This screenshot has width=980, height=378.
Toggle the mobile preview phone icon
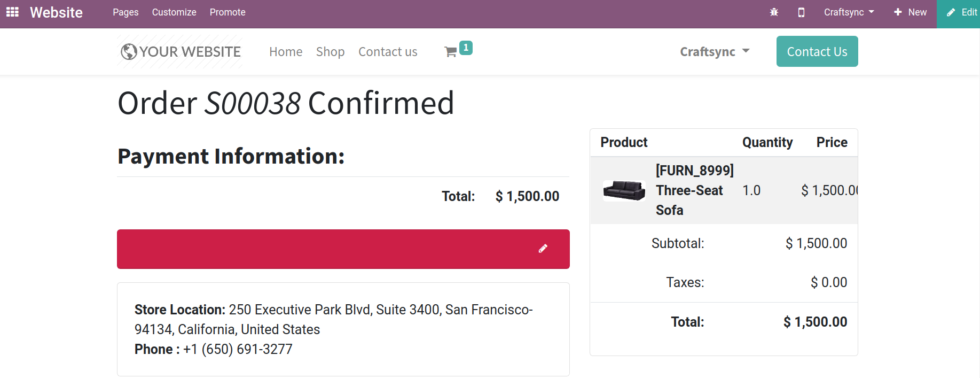click(x=801, y=12)
